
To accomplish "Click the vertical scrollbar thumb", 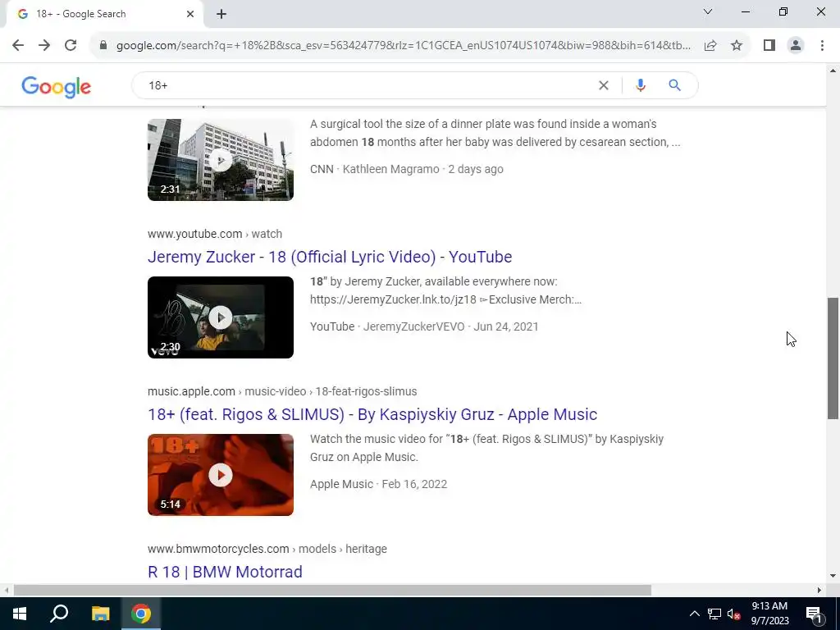I will (833, 358).
